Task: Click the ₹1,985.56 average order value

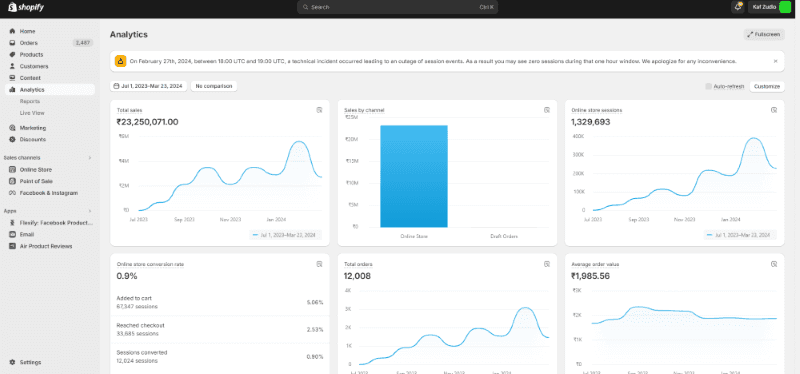Action: coord(590,276)
